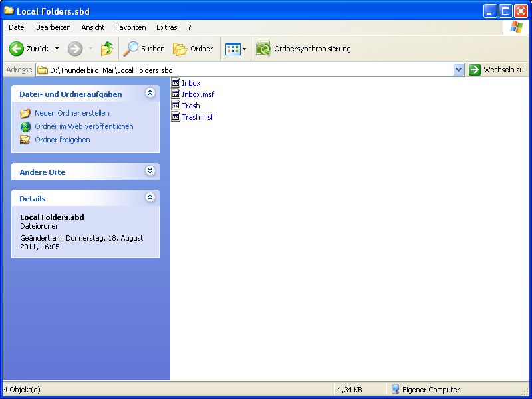The width and height of the screenshot is (532, 399).
Task: Click Neuen Ordner erstellen link
Action: pos(72,113)
